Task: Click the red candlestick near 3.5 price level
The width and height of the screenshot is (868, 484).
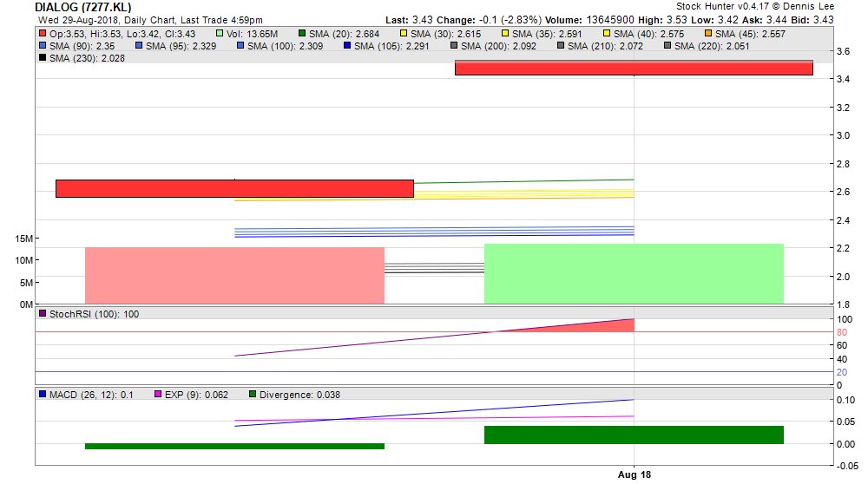Action: (634, 68)
